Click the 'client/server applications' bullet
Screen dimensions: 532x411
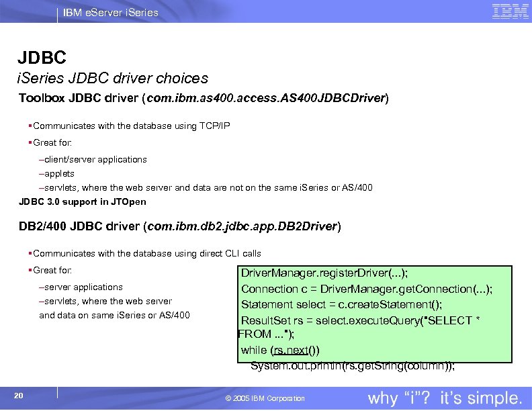95,159
